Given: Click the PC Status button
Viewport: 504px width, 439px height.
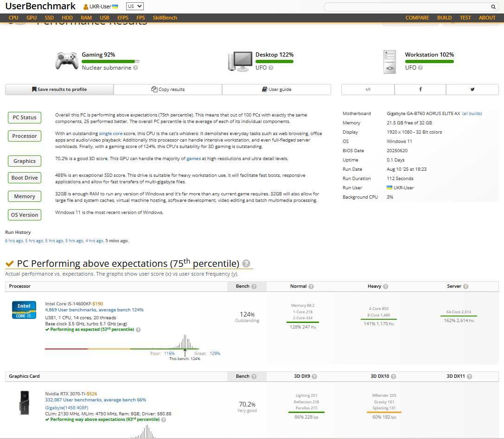Looking at the screenshot, I should [x=25, y=117].
